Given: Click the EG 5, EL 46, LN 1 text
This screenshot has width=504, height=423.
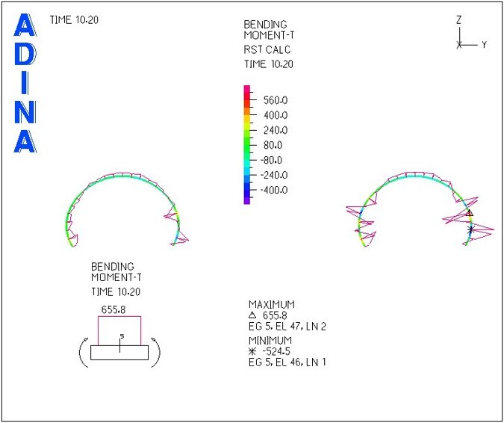Looking at the screenshot, I should [287, 362].
